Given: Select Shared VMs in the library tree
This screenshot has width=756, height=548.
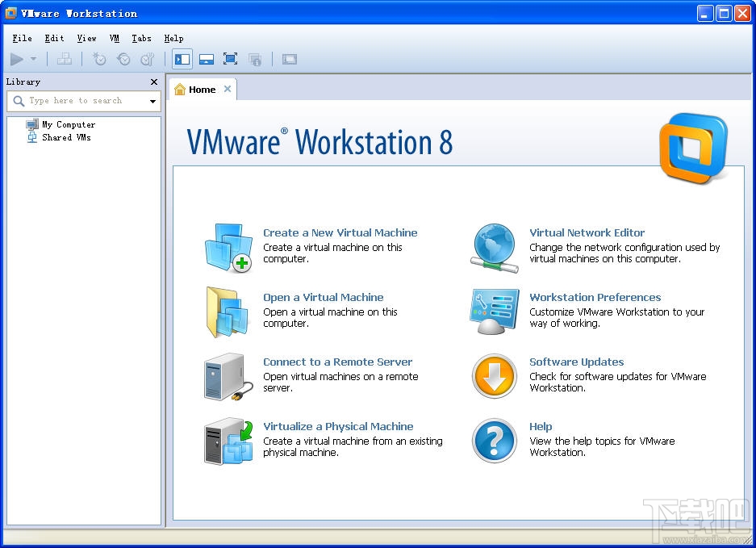Looking at the screenshot, I should point(66,137).
